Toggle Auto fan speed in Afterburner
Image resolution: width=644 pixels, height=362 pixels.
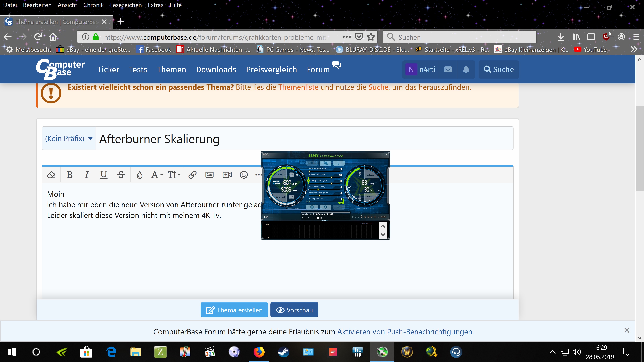(x=342, y=203)
